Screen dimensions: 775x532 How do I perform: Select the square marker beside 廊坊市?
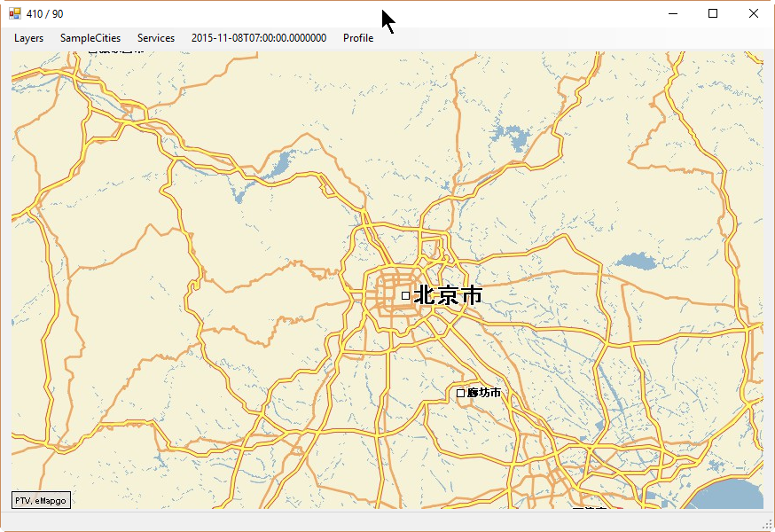pos(460,393)
